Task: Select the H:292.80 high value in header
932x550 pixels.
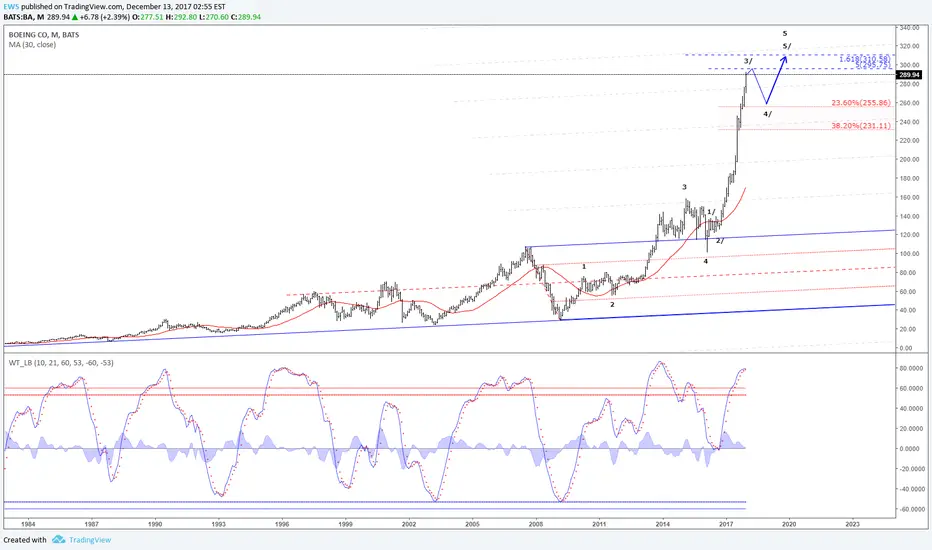Action: click(181, 17)
